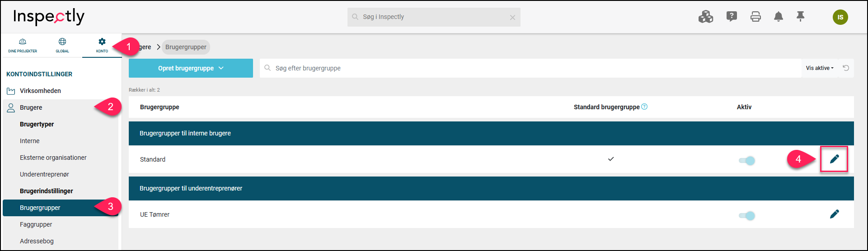
Task: Switch to the Global tab
Action: tap(62, 46)
